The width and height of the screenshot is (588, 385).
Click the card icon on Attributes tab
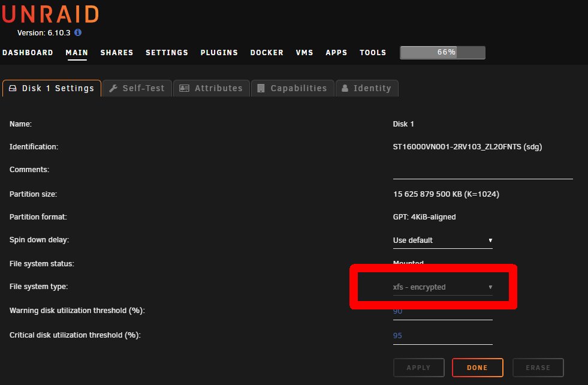click(x=184, y=88)
